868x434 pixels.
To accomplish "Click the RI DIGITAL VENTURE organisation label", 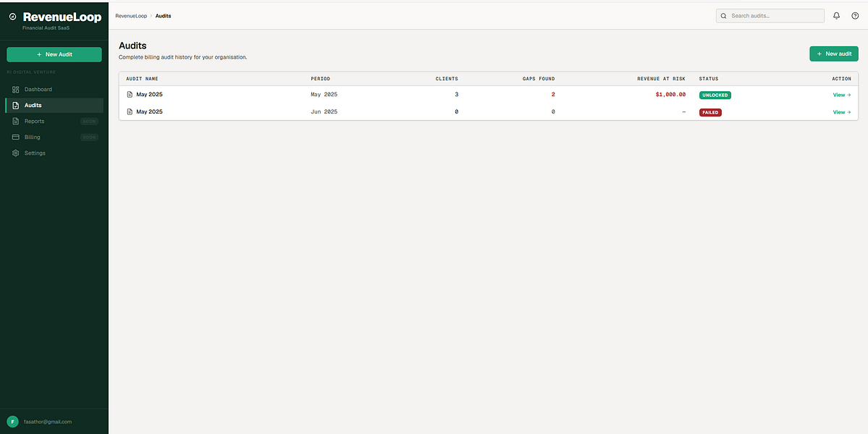I will [31, 72].
